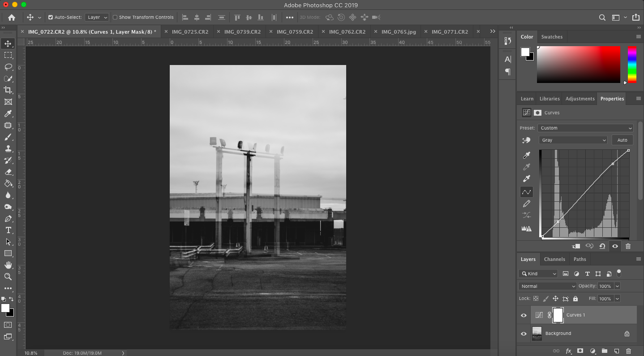The width and height of the screenshot is (644, 356).
Task: Hide the Background layer visibility
Action: (x=524, y=334)
